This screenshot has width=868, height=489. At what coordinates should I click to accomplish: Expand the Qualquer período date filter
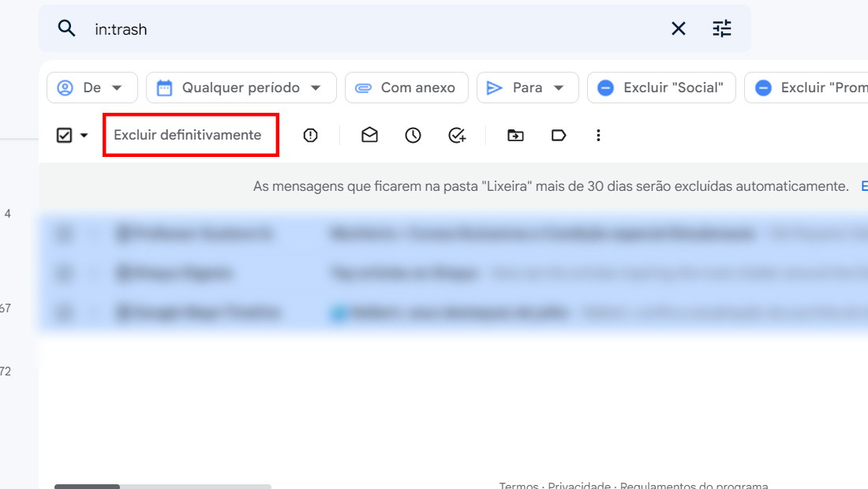[x=241, y=88]
